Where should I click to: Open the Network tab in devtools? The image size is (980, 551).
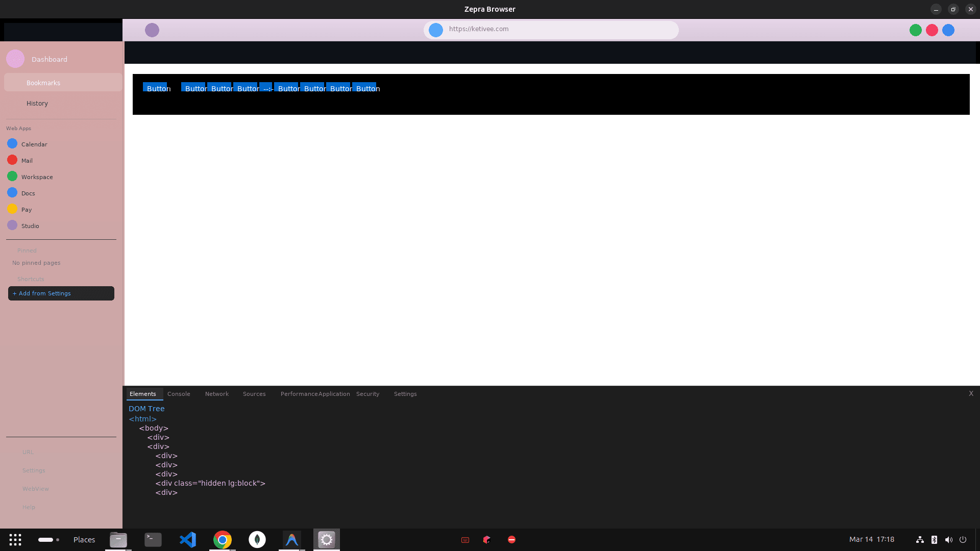216,394
